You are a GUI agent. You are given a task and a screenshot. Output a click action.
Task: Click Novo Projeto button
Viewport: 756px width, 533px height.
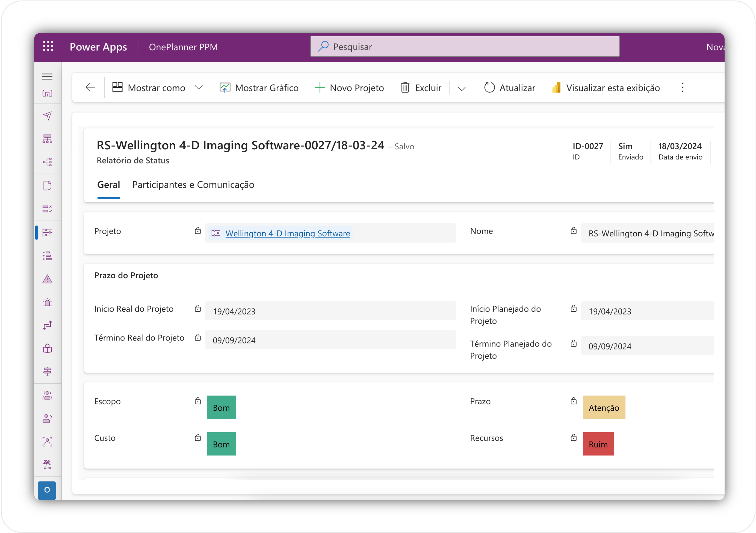(349, 88)
